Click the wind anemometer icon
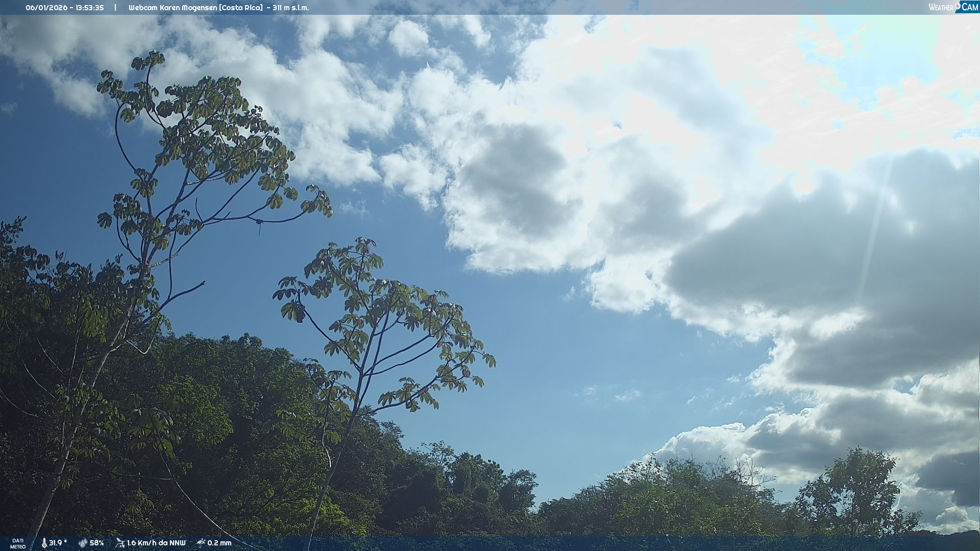 click(x=120, y=543)
